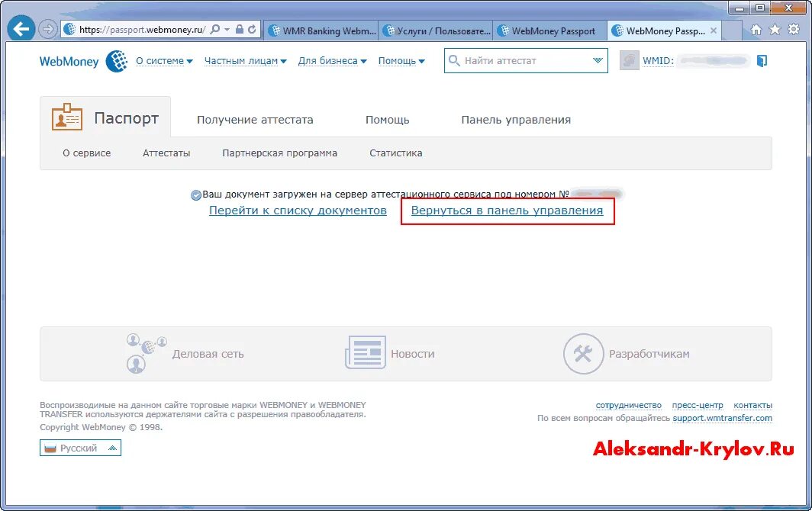This screenshot has height=511, width=812.
Task: Open the browser Home icon
Action: pos(756,30)
